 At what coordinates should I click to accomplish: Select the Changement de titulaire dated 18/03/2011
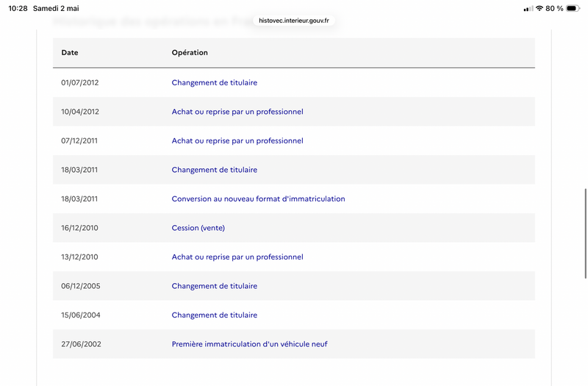pyautogui.click(x=215, y=170)
